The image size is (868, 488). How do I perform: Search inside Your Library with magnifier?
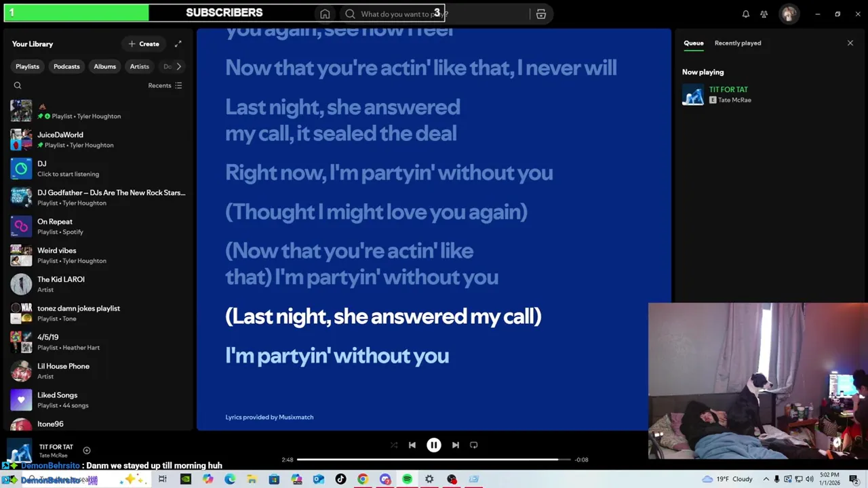tap(18, 85)
